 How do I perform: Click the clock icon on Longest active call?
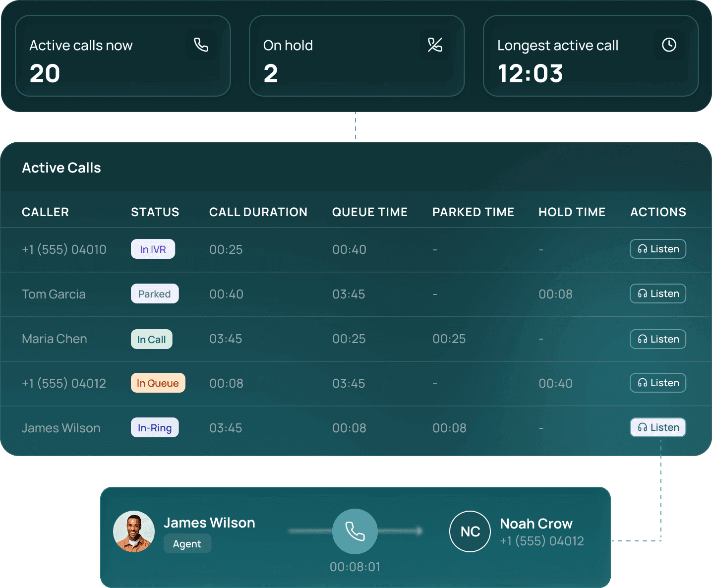coord(669,45)
